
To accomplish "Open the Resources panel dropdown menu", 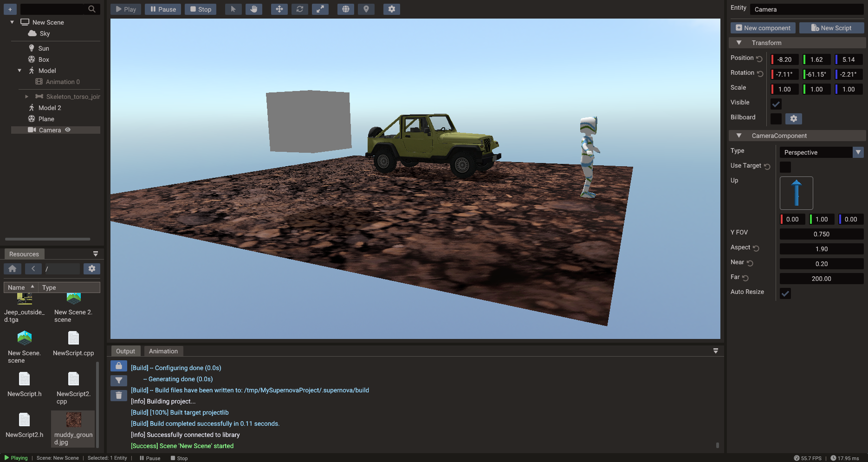I will (96, 254).
